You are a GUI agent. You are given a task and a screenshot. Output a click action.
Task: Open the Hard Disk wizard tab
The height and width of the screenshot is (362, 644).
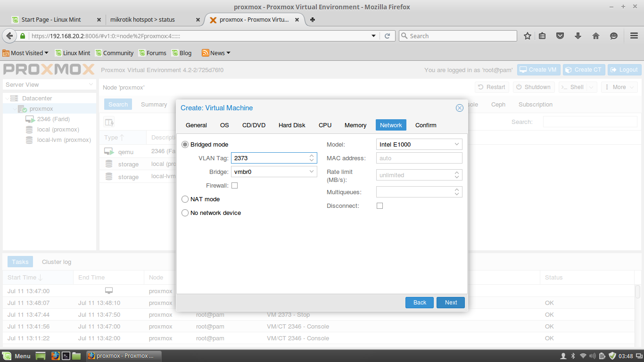click(x=292, y=125)
